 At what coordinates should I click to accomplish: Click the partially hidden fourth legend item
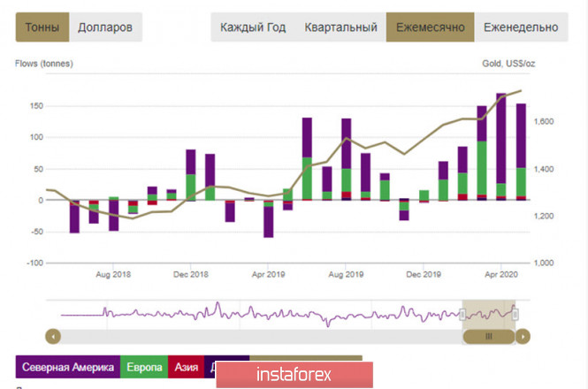210,366
